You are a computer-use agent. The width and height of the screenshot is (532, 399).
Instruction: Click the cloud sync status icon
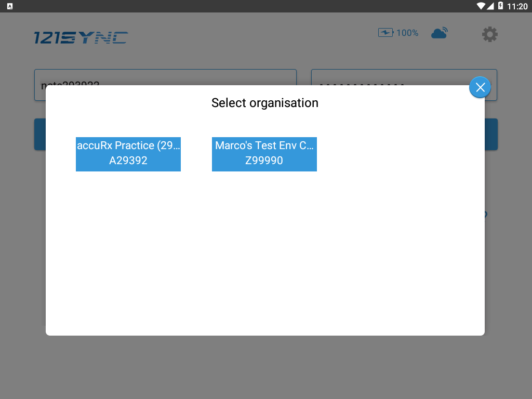tap(440, 33)
